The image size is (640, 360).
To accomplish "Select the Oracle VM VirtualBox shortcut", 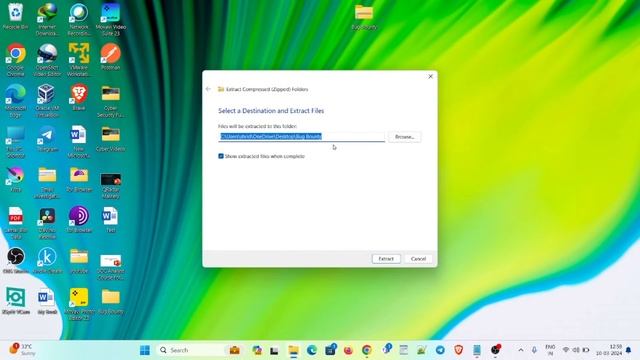I will [47, 100].
